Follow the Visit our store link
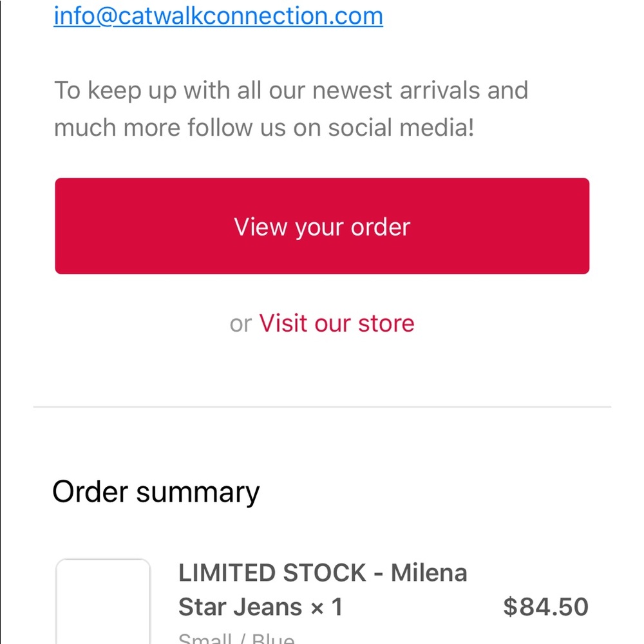644x644 pixels. tap(336, 323)
